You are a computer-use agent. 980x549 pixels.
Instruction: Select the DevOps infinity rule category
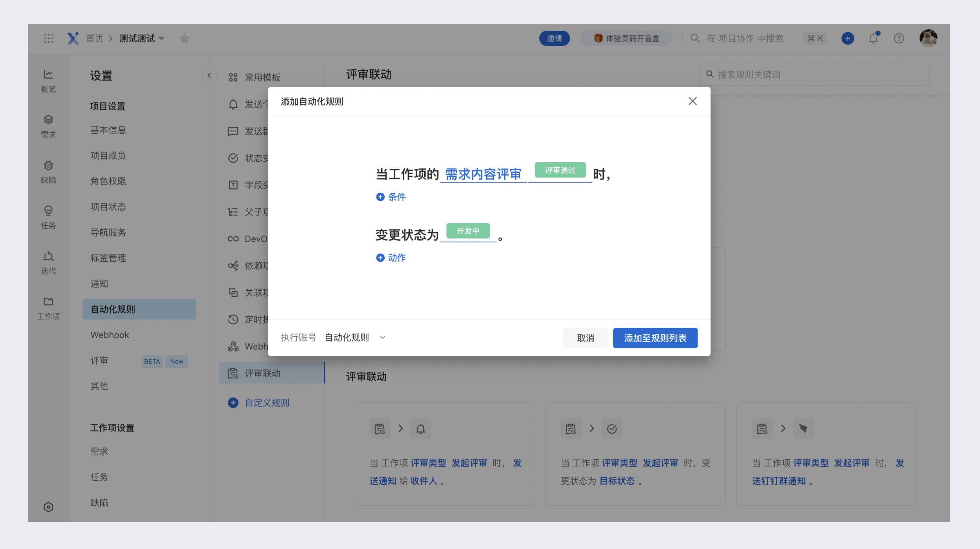click(233, 238)
